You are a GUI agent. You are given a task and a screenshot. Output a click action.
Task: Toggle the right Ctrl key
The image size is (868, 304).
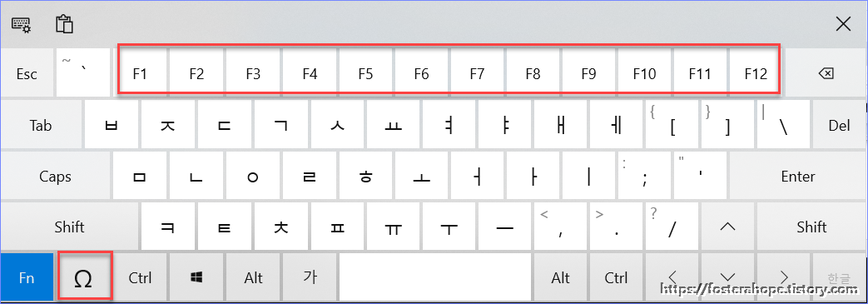(x=616, y=277)
